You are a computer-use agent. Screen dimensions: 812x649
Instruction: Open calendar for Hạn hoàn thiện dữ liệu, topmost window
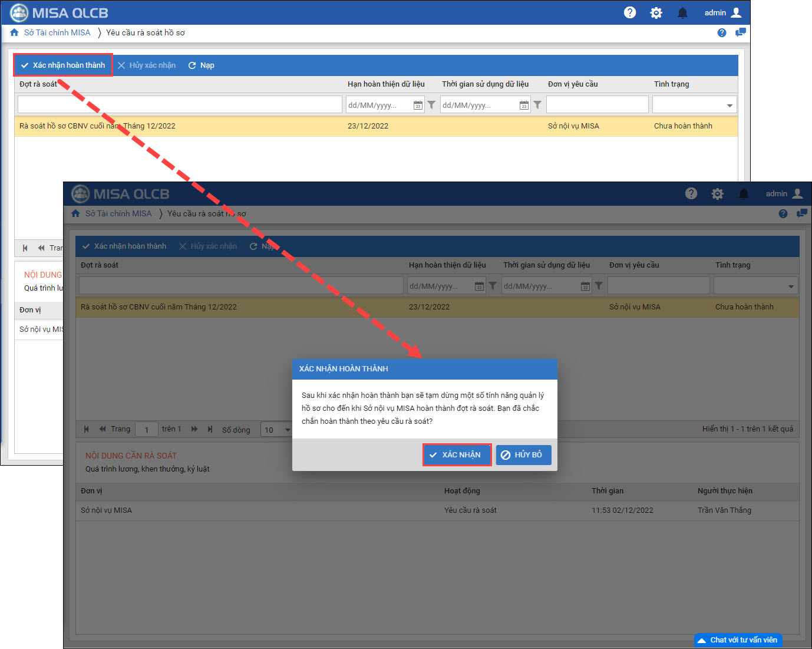(418, 105)
